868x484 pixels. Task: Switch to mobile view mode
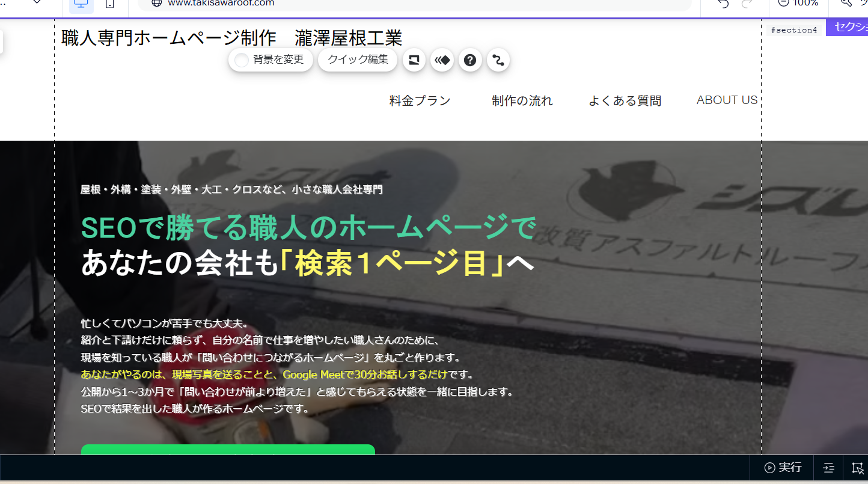[110, 4]
